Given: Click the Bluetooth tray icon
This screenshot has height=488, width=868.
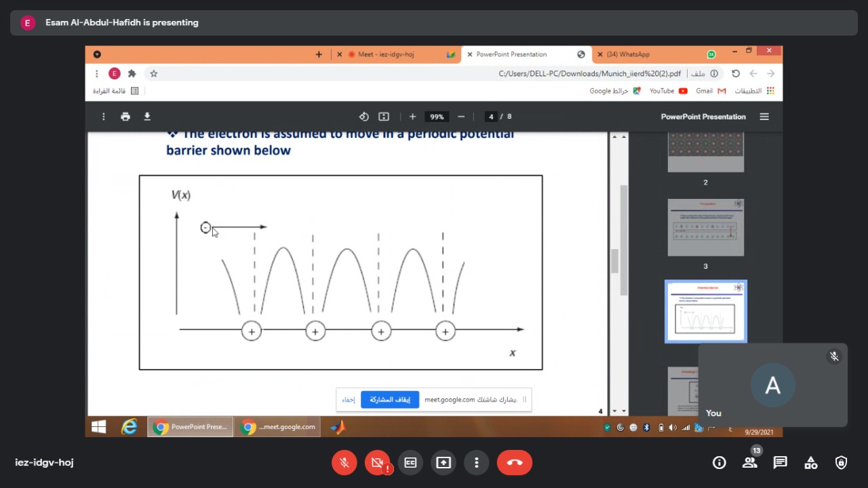Looking at the screenshot, I should coord(646,428).
